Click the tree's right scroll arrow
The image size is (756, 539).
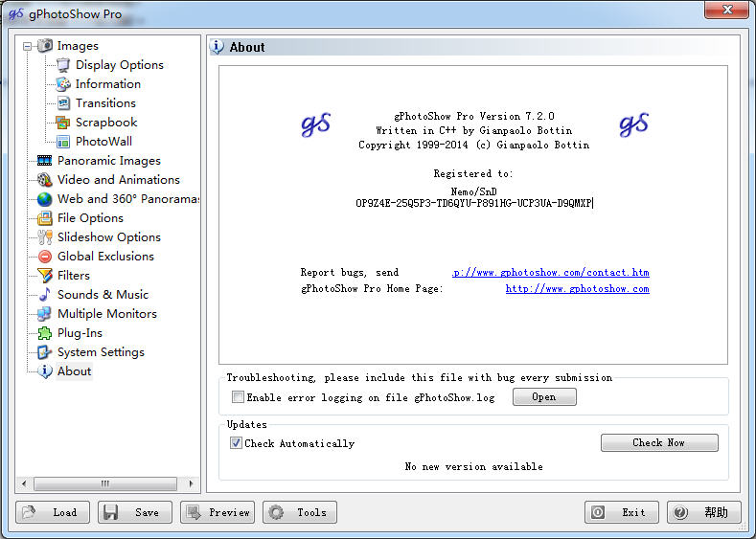click(x=191, y=483)
